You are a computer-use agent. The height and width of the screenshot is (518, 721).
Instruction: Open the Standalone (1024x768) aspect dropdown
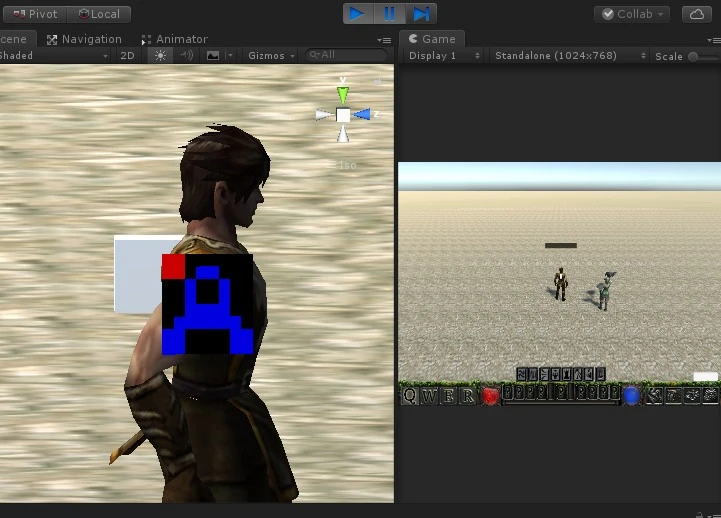[570, 56]
